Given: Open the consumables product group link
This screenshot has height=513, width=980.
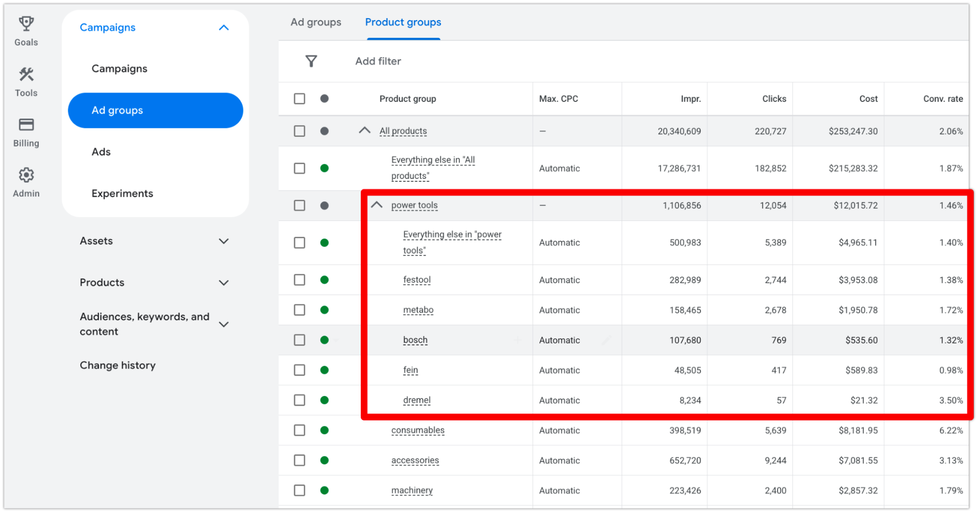Looking at the screenshot, I should tap(418, 430).
